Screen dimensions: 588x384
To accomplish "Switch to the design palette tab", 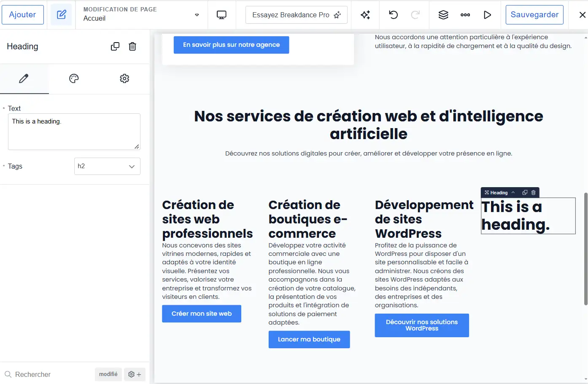I will tap(74, 78).
